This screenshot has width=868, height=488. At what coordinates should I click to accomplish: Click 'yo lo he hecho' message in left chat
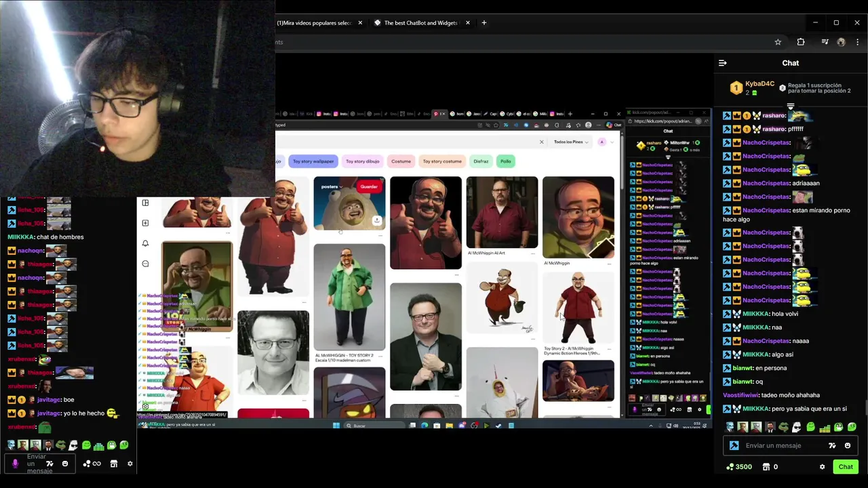(85, 413)
